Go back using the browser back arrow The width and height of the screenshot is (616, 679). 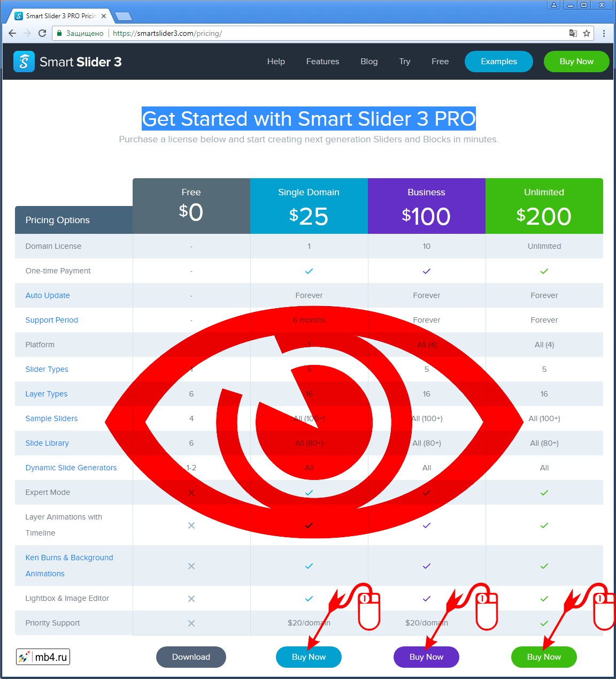12,33
